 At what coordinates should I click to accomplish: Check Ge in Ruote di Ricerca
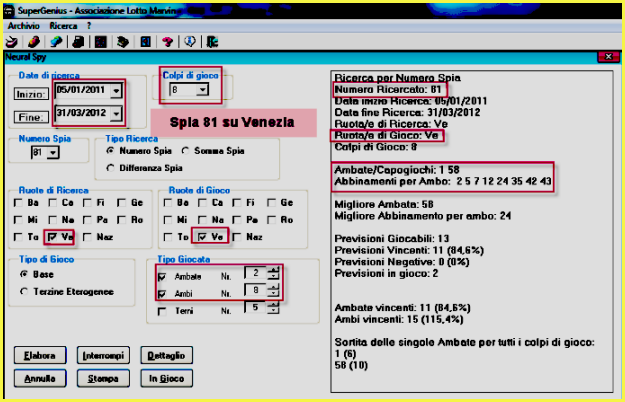click(x=122, y=203)
